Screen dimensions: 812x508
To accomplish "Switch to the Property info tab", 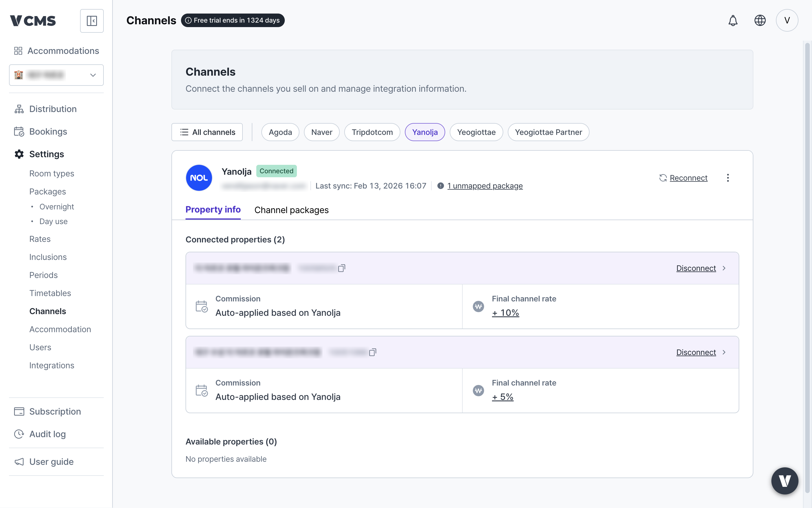I will [x=213, y=210].
